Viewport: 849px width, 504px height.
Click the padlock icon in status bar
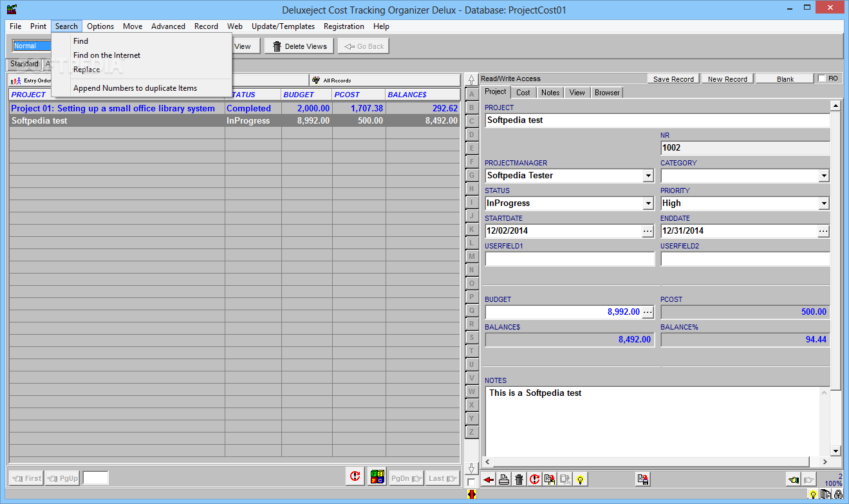(x=838, y=495)
